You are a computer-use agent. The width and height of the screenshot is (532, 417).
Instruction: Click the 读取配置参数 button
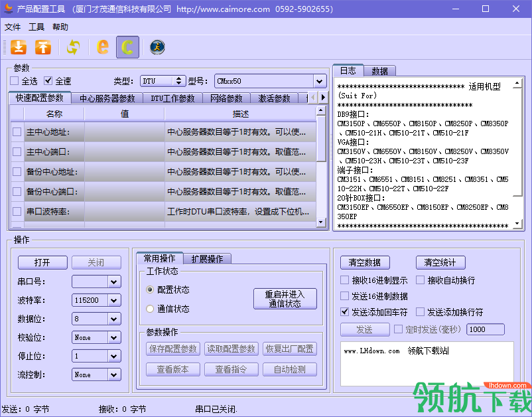(x=232, y=349)
